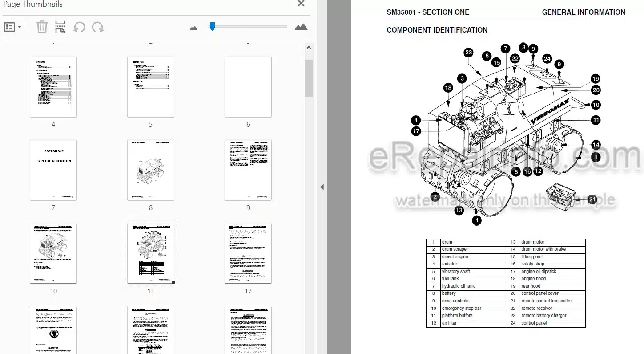Click the print pages icon
Viewport: 644px width, 354px height.
click(x=60, y=27)
